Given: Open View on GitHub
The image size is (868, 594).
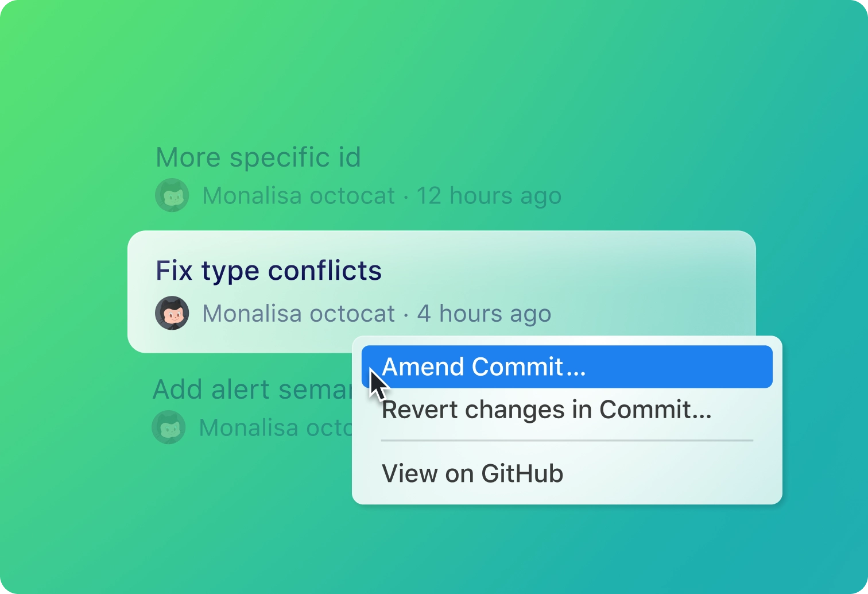Looking at the screenshot, I should (473, 473).
